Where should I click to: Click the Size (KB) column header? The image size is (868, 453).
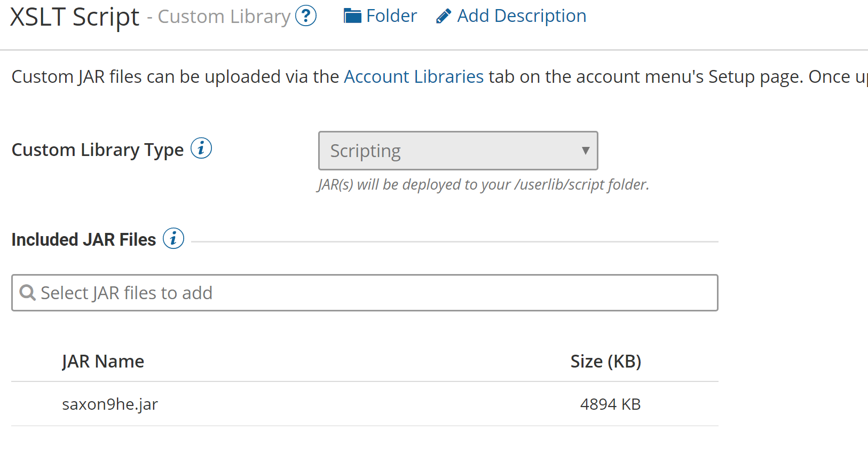tap(605, 362)
